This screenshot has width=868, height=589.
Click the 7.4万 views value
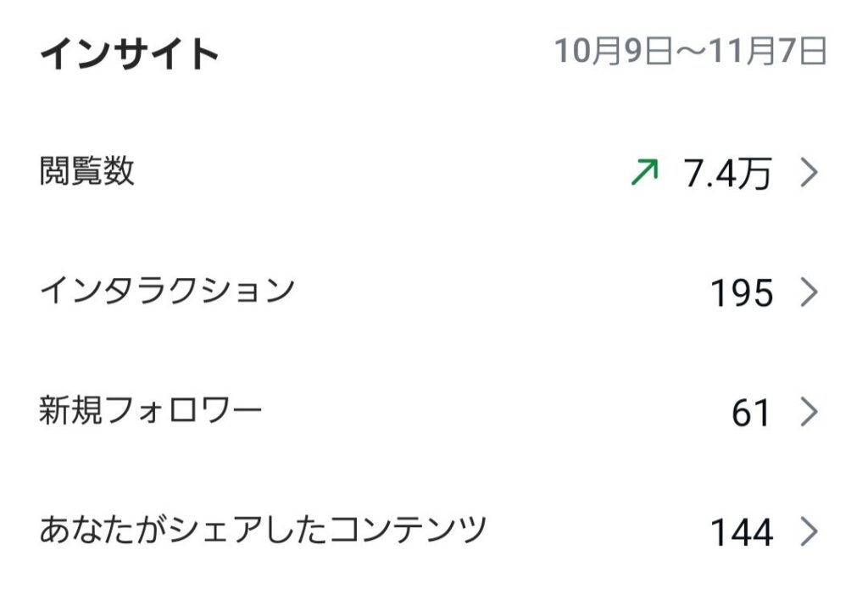727,175
